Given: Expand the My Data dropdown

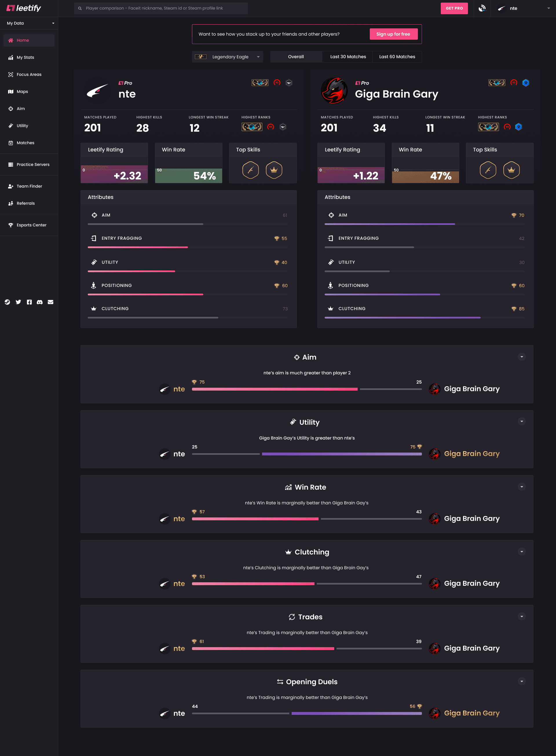Looking at the screenshot, I should tap(30, 23).
